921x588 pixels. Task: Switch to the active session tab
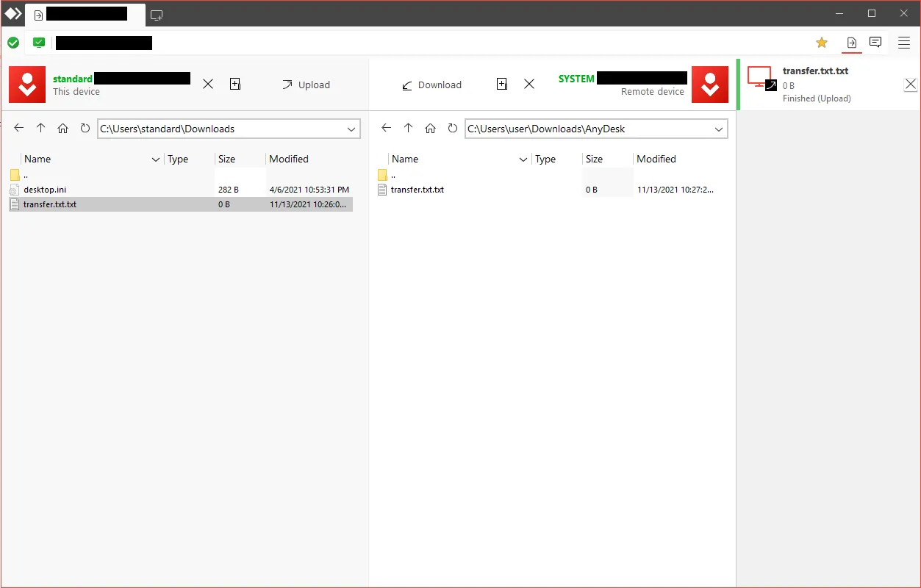pyautogui.click(x=85, y=13)
